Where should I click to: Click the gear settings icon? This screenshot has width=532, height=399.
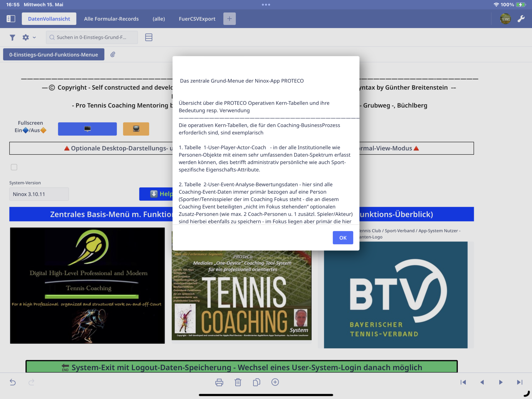pyautogui.click(x=25, y=37)
